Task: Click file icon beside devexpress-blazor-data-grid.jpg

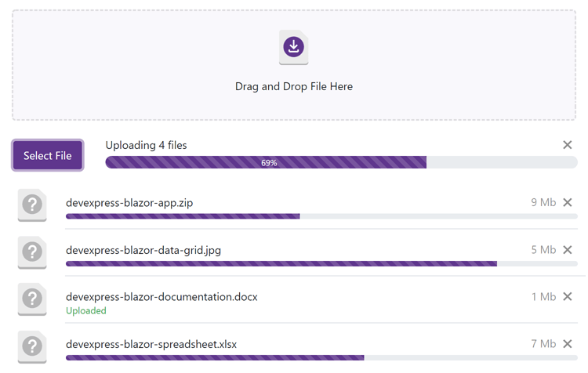Action: tap(32, 252)
